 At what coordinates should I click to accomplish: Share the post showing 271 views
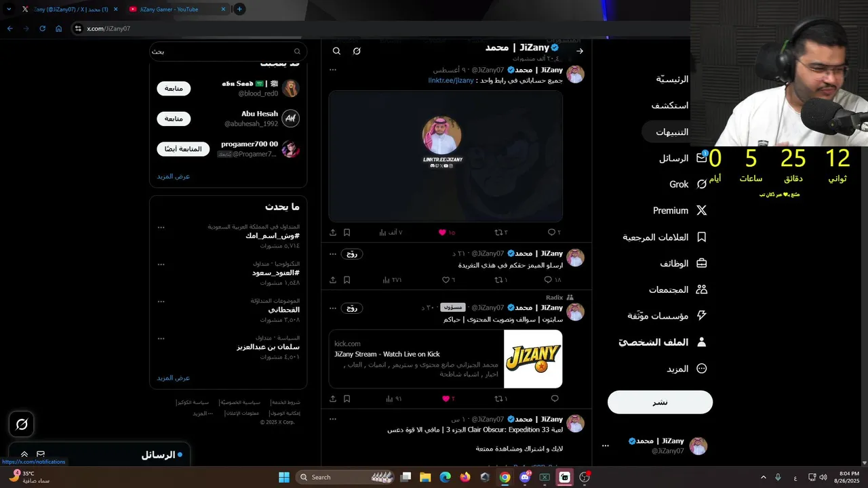point(333,280)
